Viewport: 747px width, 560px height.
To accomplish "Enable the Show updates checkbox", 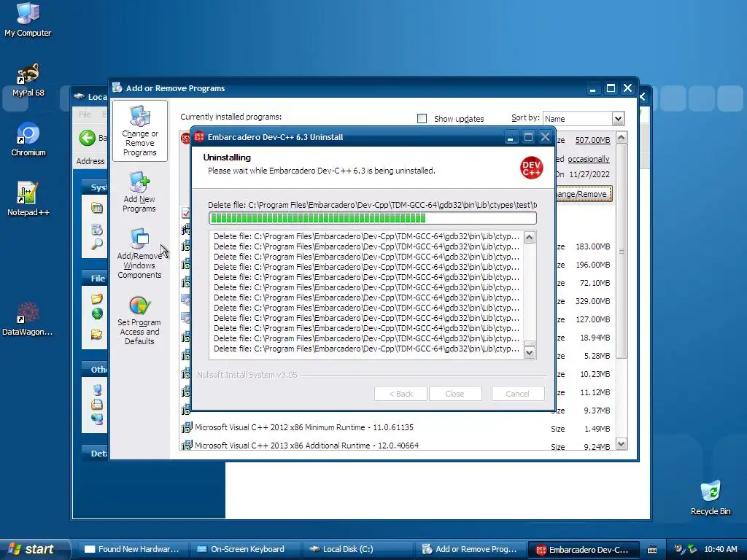I will (422, 119).
